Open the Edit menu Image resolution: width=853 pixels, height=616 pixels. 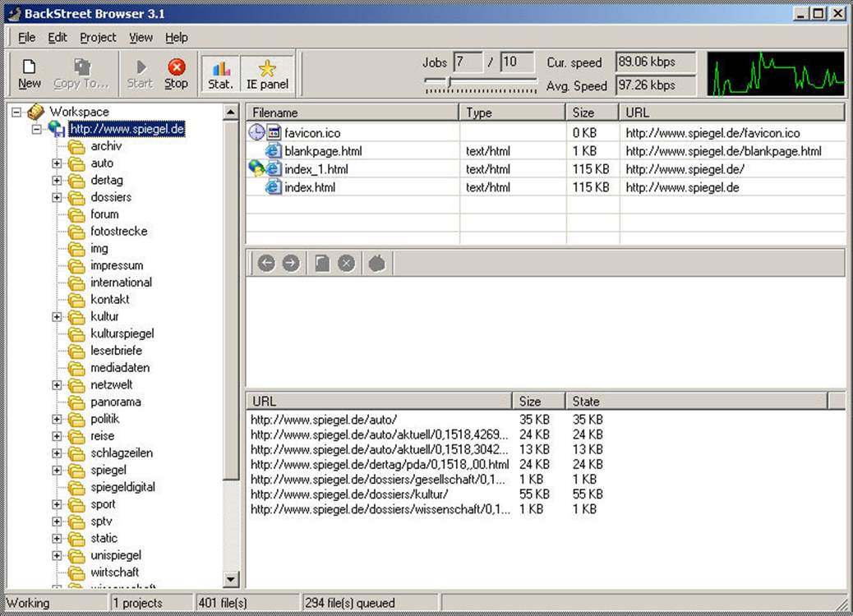(x=58, y=38)
